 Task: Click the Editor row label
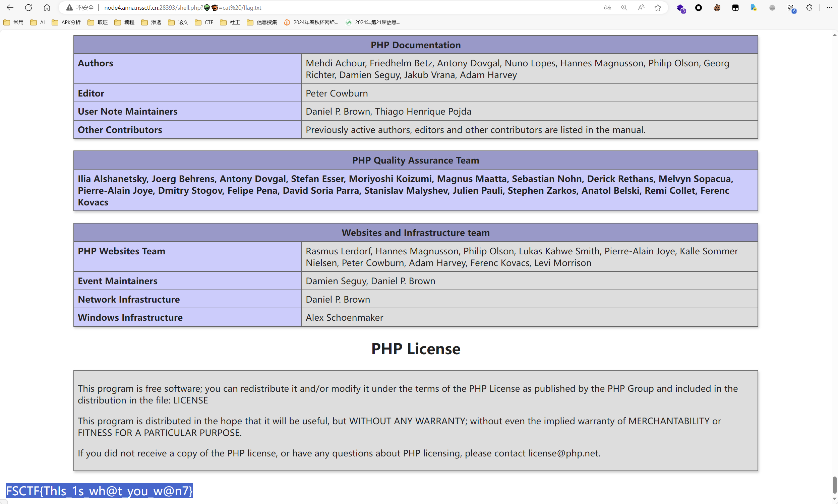click(x=91, y=93)
